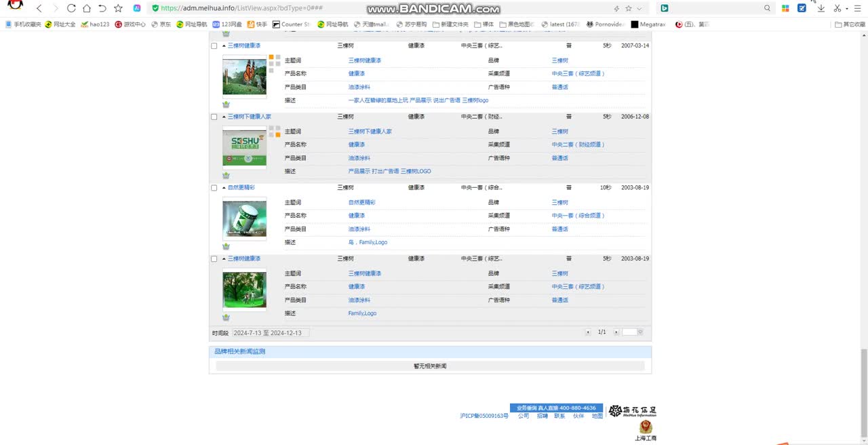
Task: Add the 2007-03-14 三棵树健康漆 ad to basket icon
Action: tap(226, 104)
